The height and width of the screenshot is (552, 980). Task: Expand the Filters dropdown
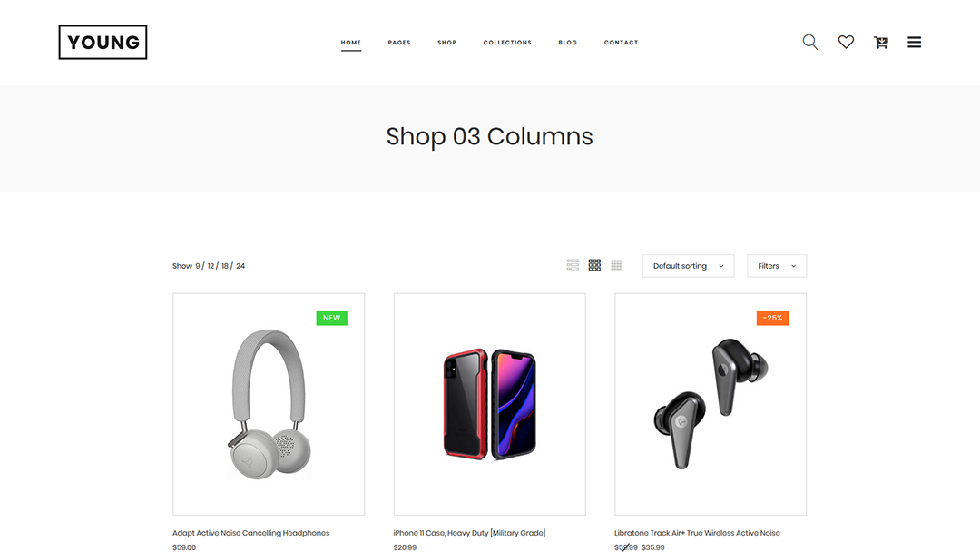point(777,266)
